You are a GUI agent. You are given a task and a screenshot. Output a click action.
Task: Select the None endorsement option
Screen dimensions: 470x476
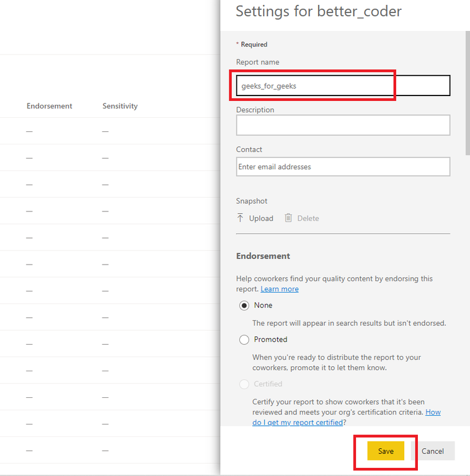(244, 306)
